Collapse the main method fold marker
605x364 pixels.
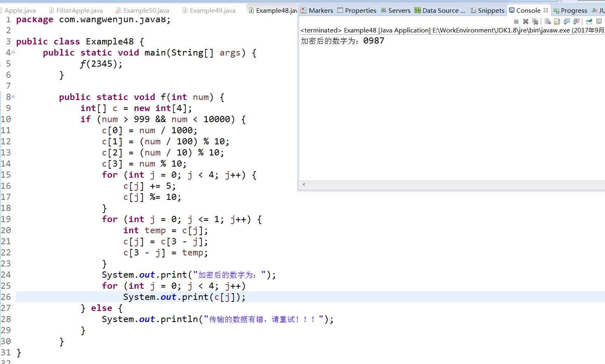coord(13,52)
